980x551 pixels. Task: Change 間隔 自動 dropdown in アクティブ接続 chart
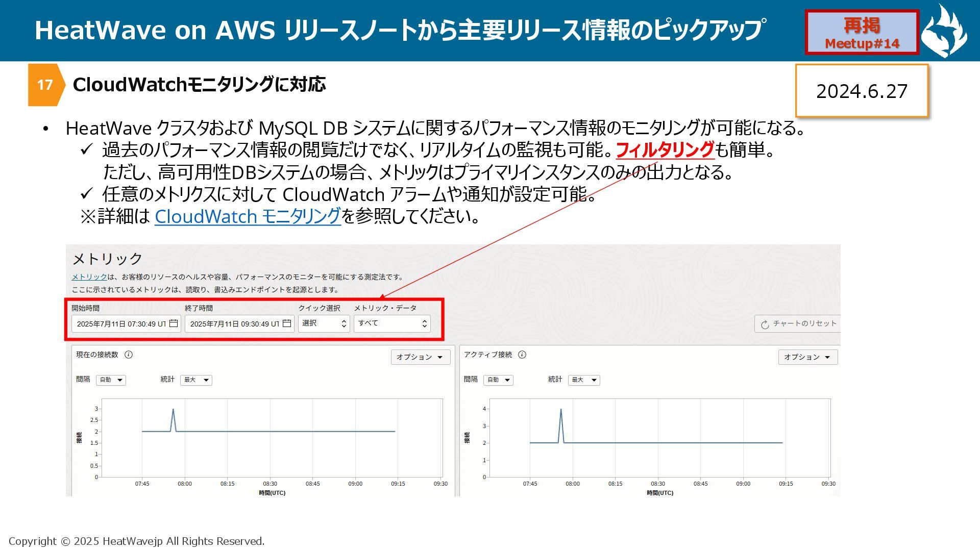coord(498,380)
